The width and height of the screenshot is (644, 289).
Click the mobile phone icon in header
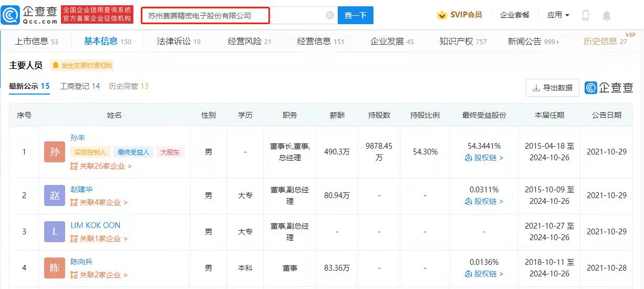pyautogui.click(x=586, y=15)
